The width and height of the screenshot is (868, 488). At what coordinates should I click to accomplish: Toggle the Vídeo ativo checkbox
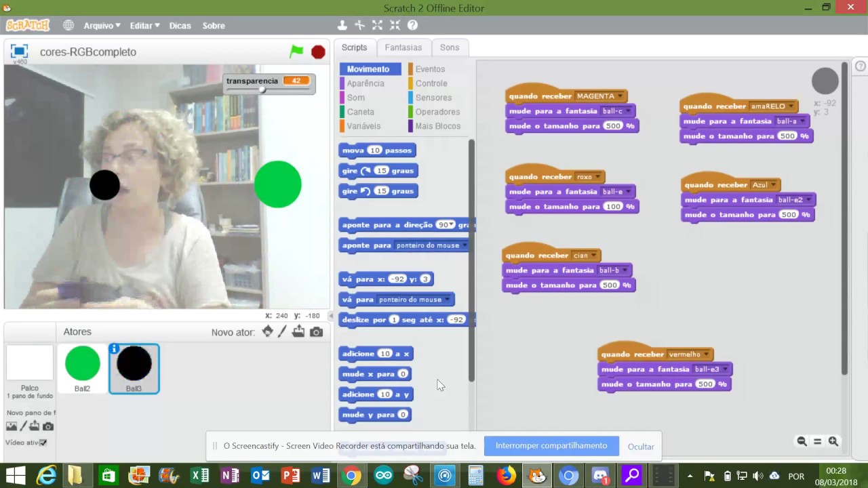(43, 443)
